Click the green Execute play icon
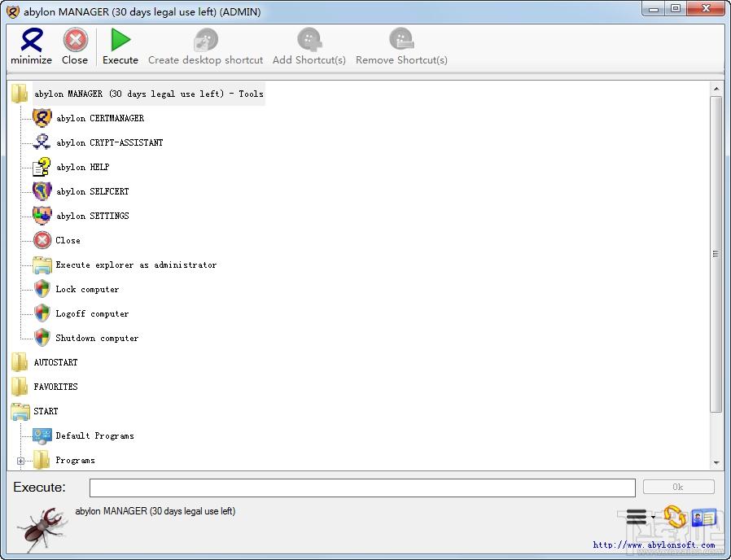The image size is (731, 560). (x=120, y=40)
